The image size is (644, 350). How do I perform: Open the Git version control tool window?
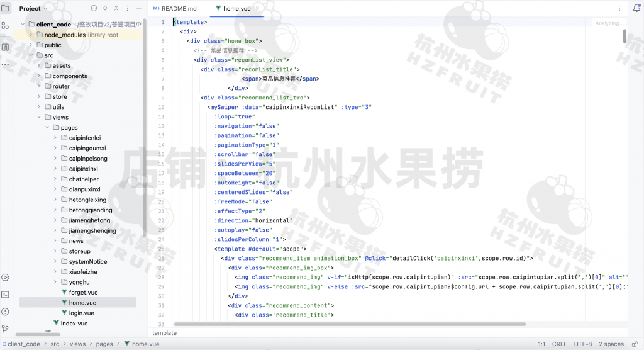(x=5, y=328)
